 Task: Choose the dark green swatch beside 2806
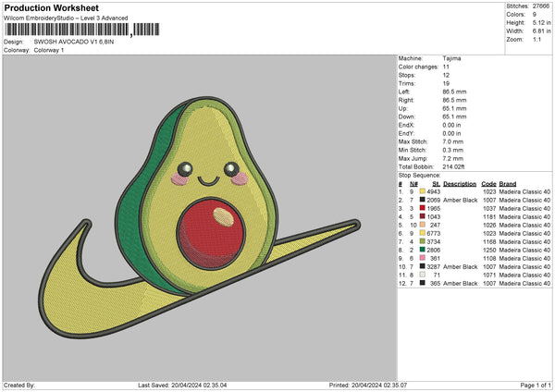point(423,250)
